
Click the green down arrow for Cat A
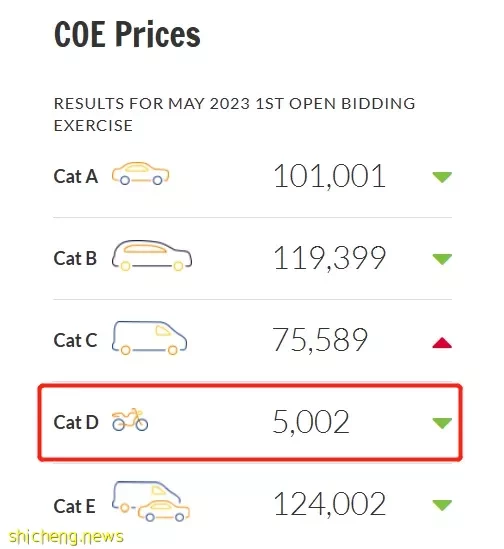[442, 177]
